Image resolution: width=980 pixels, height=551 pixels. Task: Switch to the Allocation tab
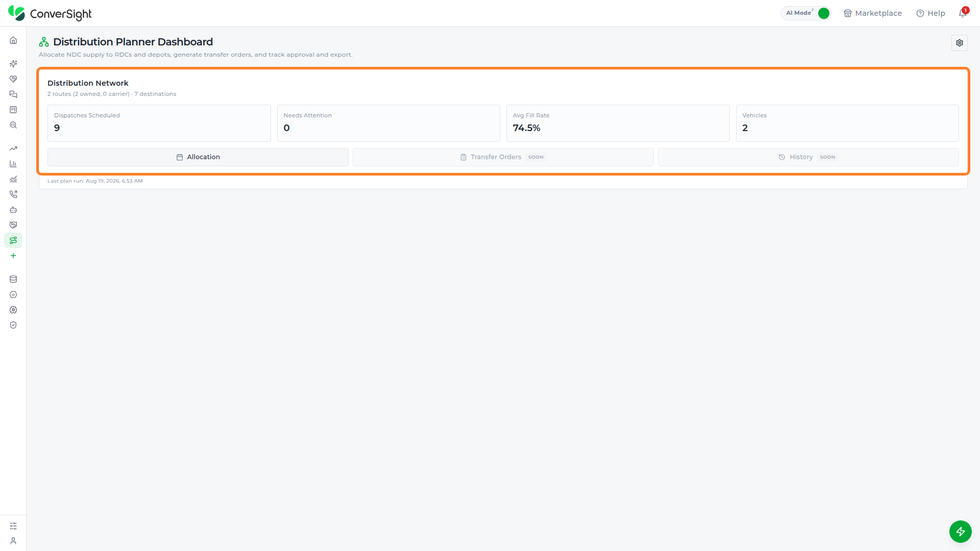click(x=198, y=157)
